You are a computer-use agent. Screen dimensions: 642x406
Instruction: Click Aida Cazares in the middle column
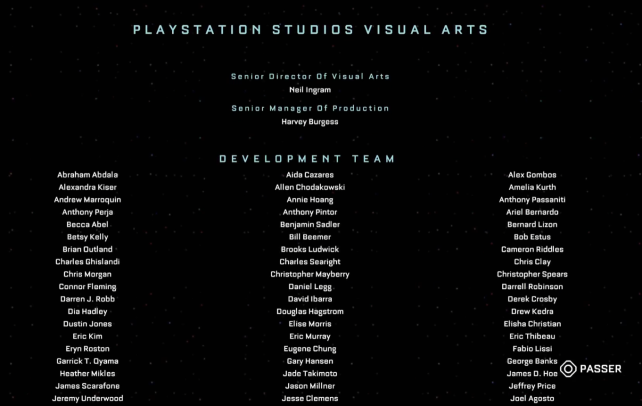click(310, 175)
